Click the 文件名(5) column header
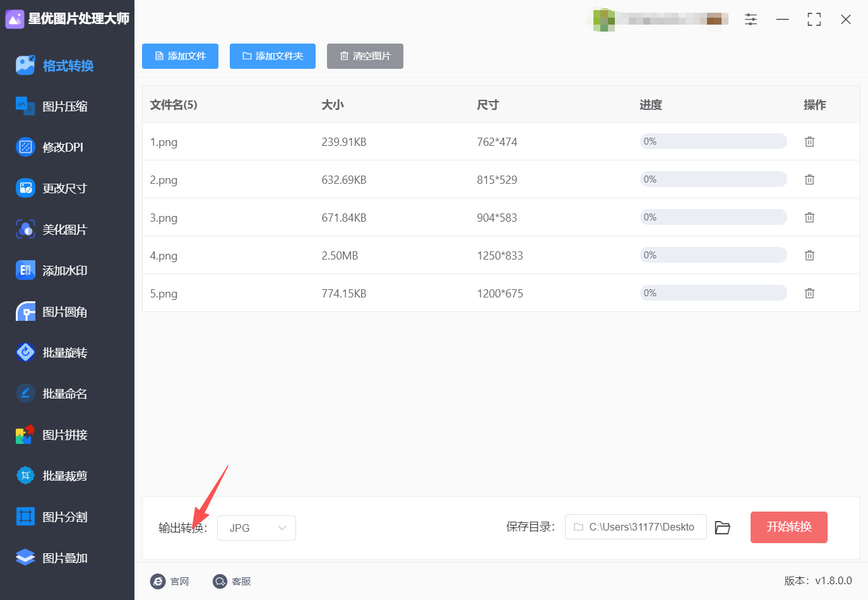This screenshot has width=868, height=600. pos(174,105)
